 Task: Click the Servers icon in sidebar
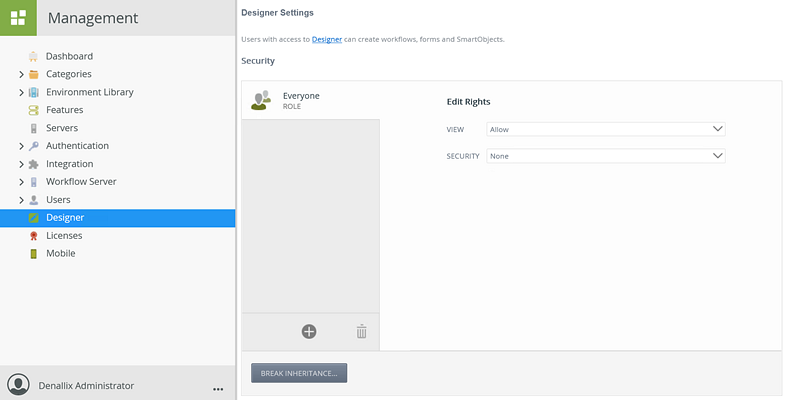click(x=34, y=128)
